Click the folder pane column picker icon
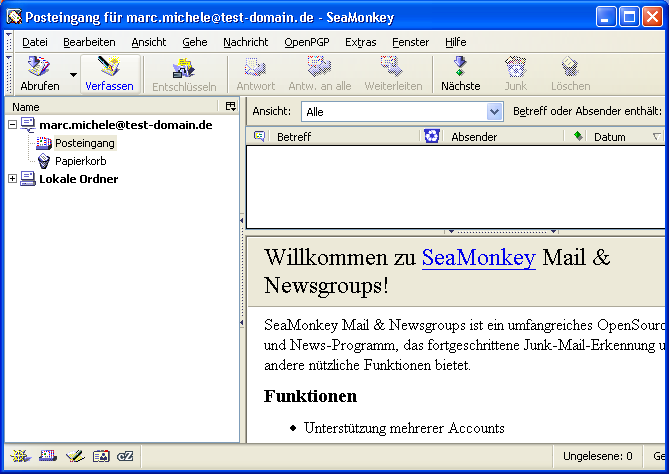Image resolution: width=669 pixels, height=474 pixels. click(x=231, y=106)
